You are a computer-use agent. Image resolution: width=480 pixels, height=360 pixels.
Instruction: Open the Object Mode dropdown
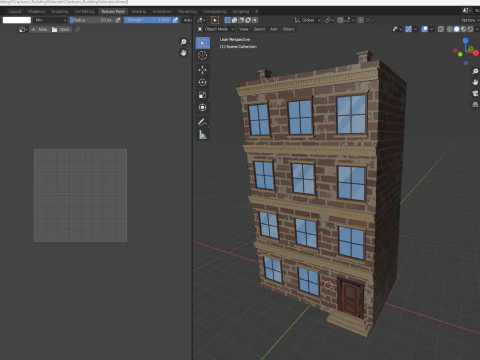pos(216,29)
